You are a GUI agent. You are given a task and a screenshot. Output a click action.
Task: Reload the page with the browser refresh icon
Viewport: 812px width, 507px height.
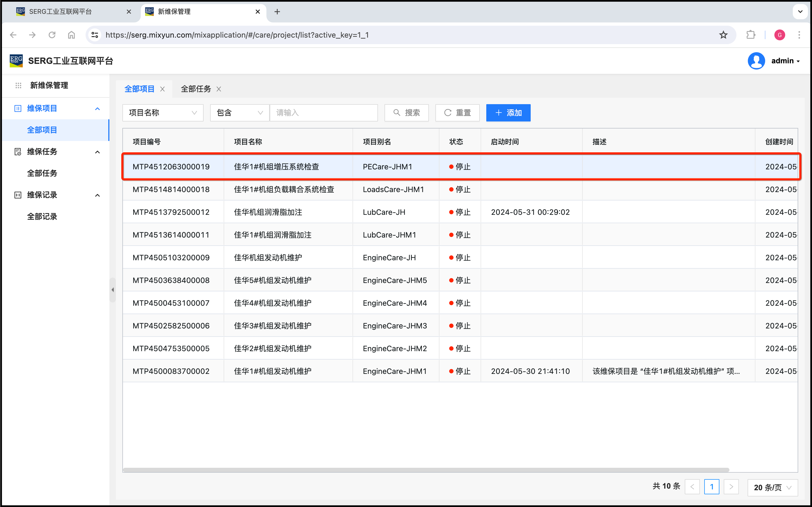click(52, 35)
